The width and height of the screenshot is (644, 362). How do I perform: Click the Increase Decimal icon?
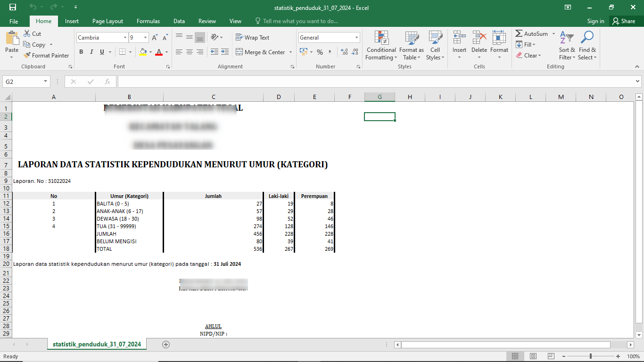344,52
